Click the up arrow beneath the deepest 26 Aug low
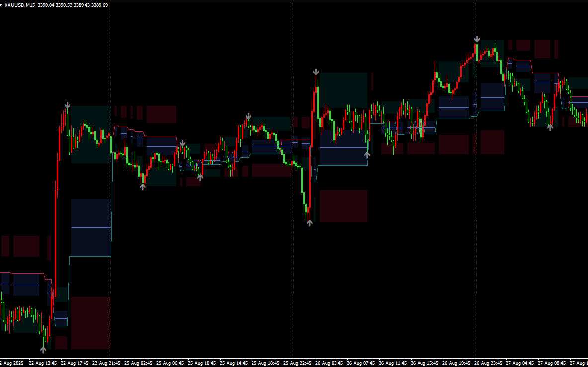This screenshot has width=588, height=367. click(x=309, y=223)
